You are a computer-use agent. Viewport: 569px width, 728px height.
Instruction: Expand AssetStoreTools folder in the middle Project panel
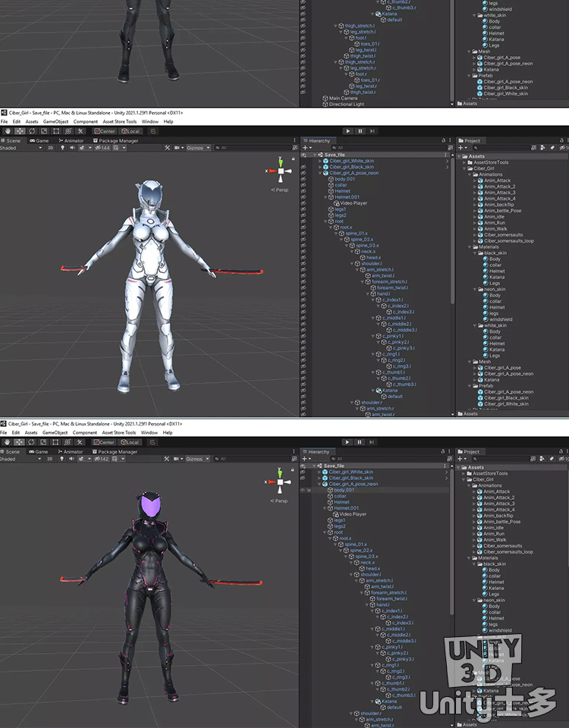[464, 162]
